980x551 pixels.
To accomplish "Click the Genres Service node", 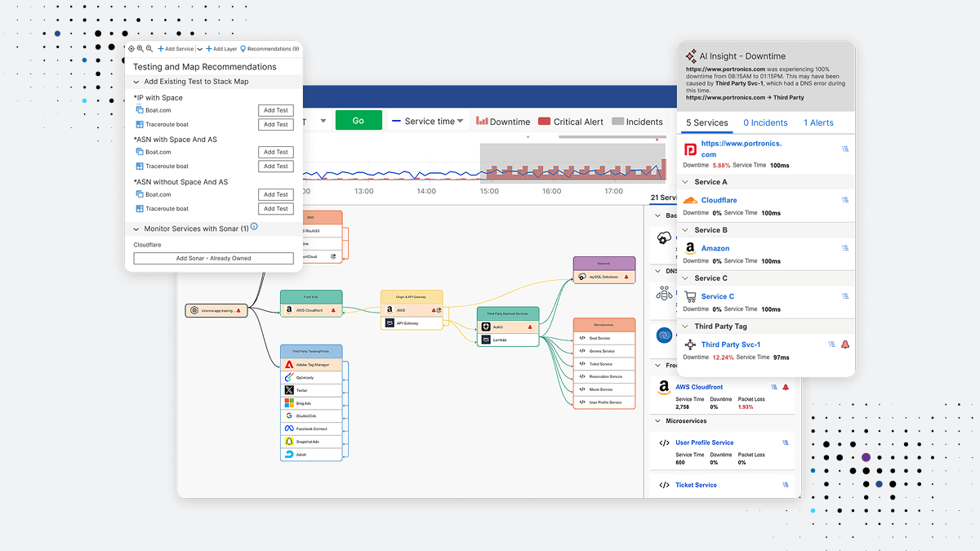I will [x=604, y=351].
